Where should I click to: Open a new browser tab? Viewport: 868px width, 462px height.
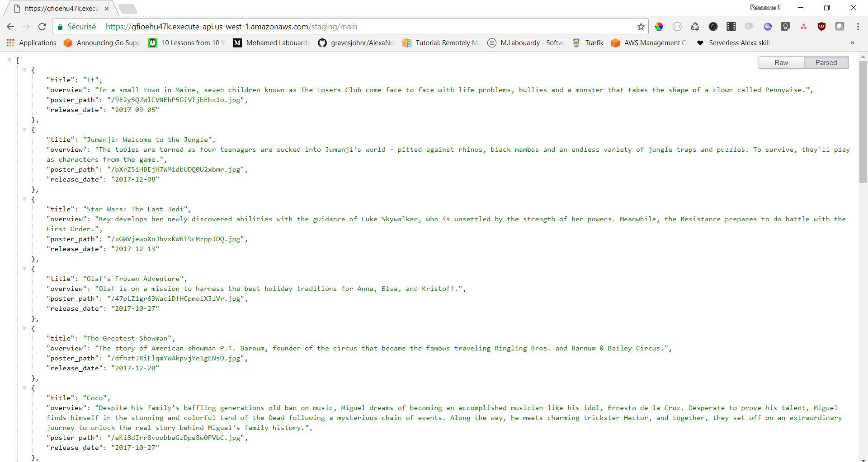(127, 9)
